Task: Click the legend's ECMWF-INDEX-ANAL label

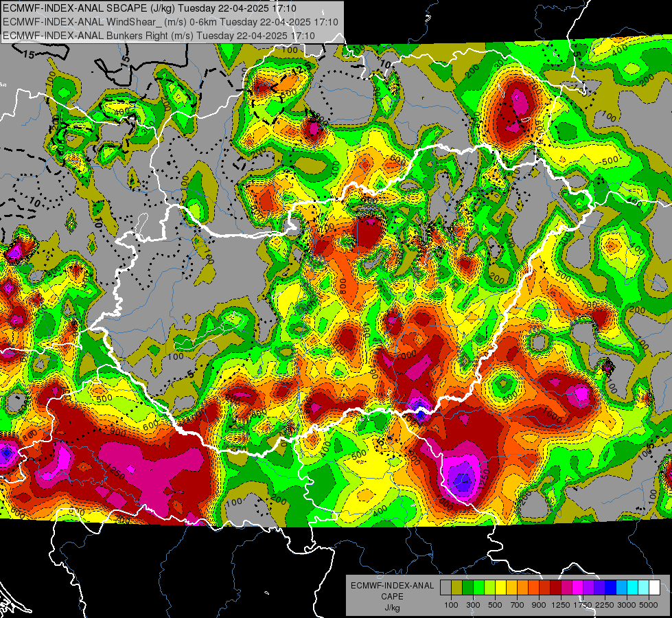Action: coord(392,586)
